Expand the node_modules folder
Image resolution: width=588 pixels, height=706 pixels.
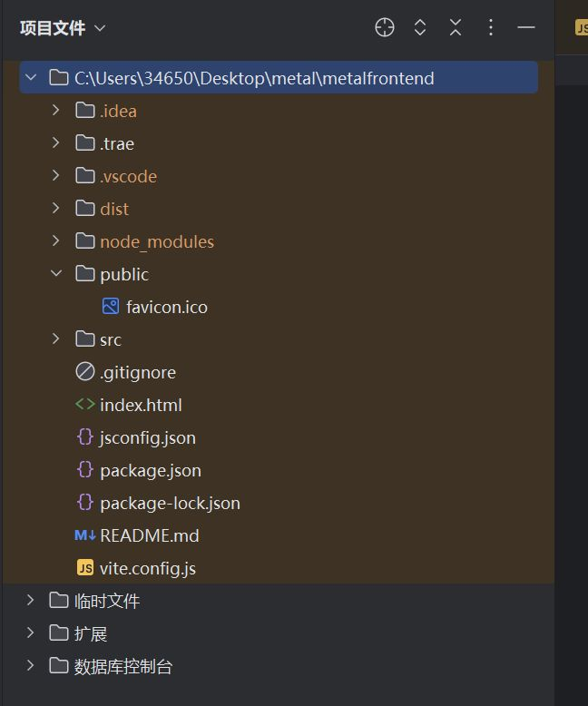tap(56, 240)
